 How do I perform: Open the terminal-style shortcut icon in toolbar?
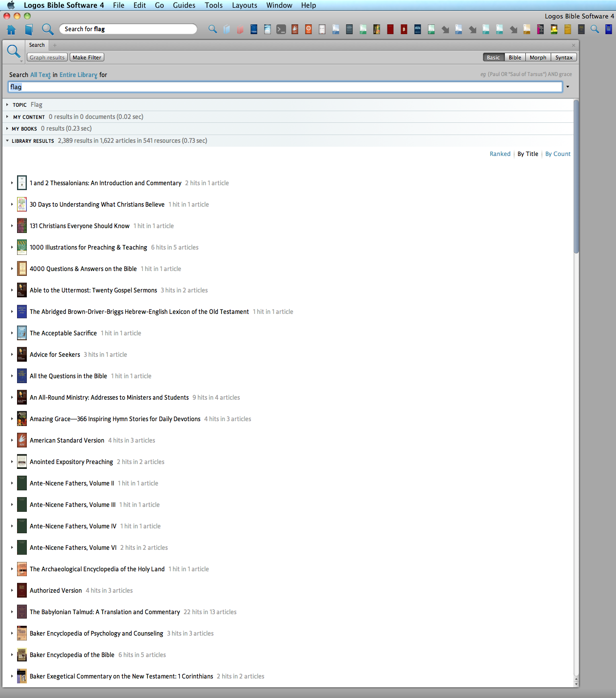point(281,29)
